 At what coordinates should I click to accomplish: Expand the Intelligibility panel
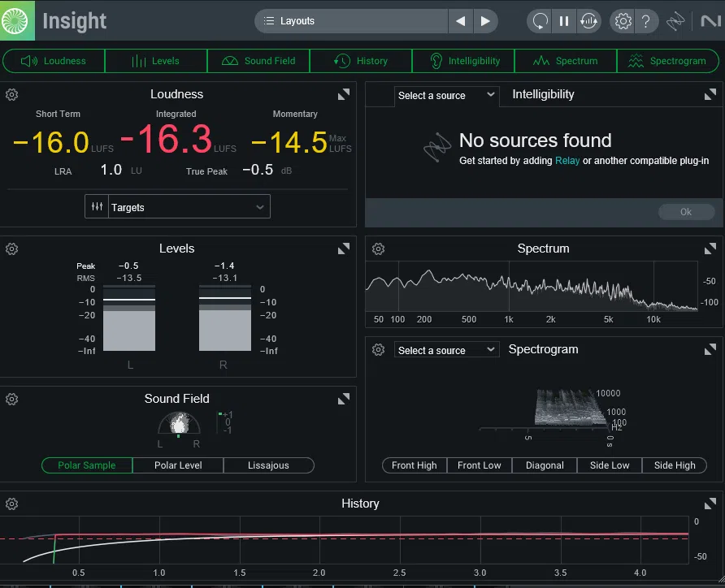point(710,95)
